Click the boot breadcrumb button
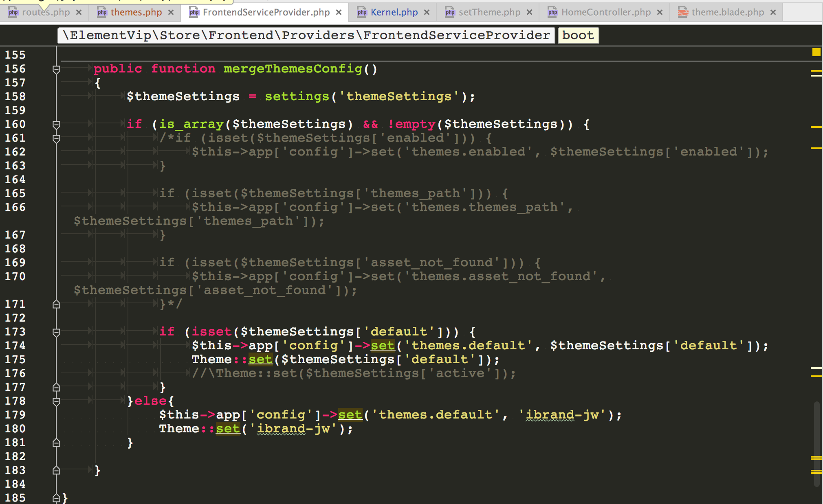The height and width of the screenshot is (504, 823). click(x=578, y=35)
